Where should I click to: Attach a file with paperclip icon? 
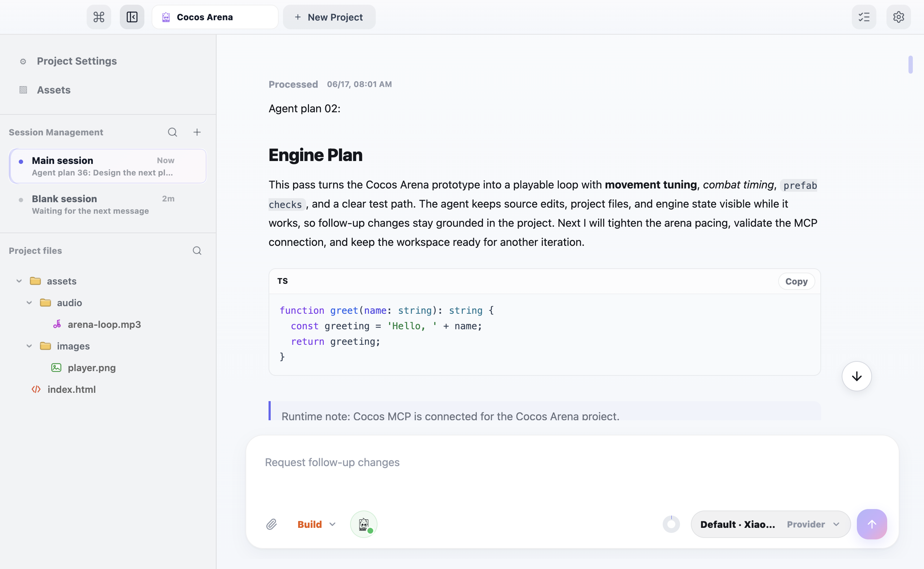[272, 524]
